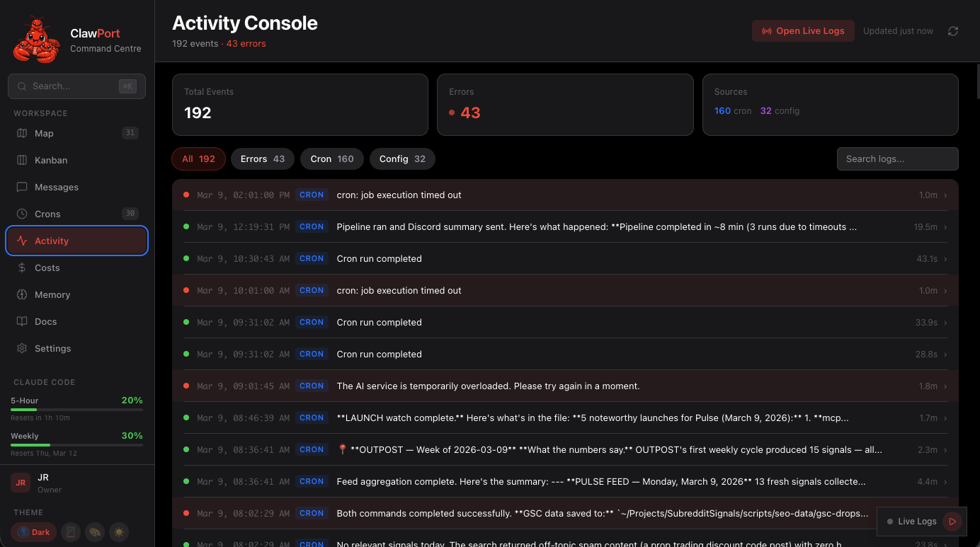
Task: Select the painter's palette theme
Action: pyautogui.click(x=93, y=532)
